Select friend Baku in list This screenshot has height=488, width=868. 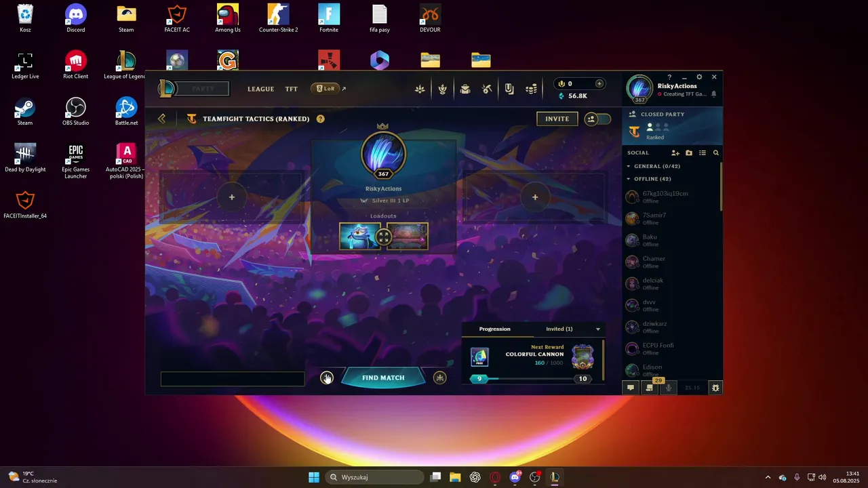tap(671, 240)
